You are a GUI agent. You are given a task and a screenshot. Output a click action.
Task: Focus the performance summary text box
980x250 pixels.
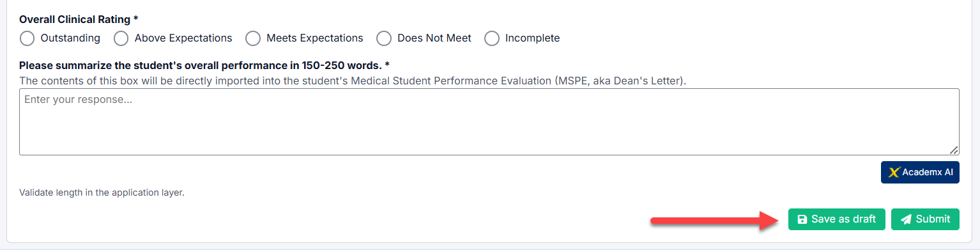489,121
